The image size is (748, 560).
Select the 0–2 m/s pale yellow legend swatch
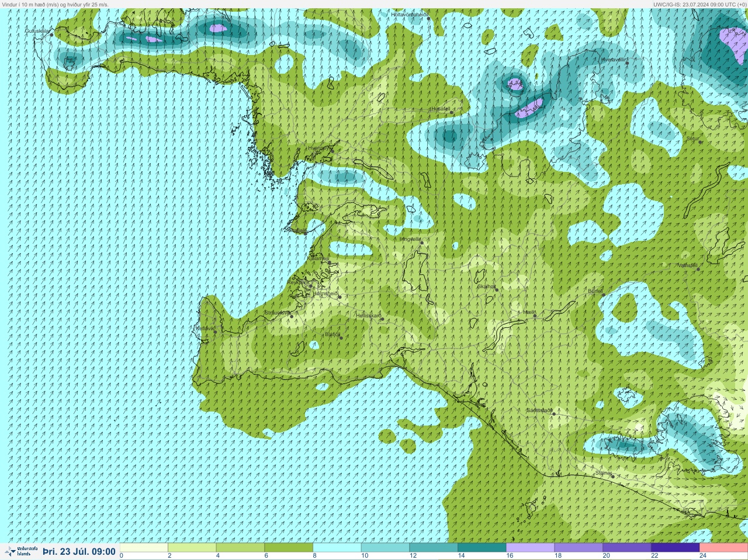point(144,548)
